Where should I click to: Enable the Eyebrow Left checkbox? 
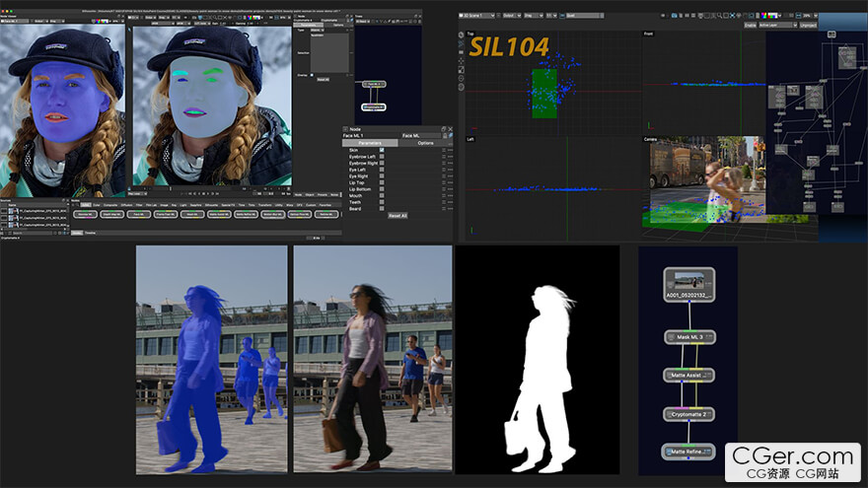click(382, 157)
